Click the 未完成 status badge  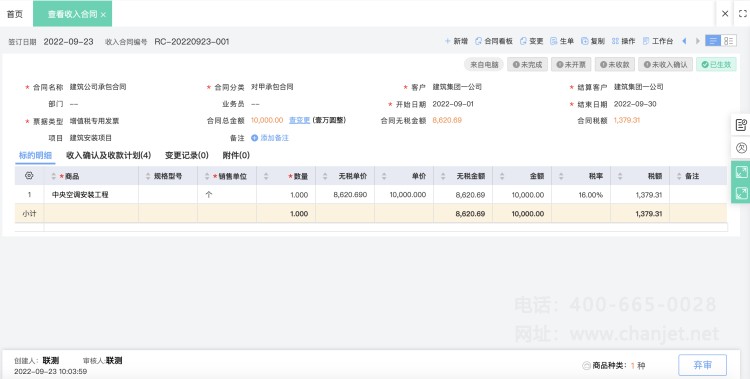(x=528, y=65)
